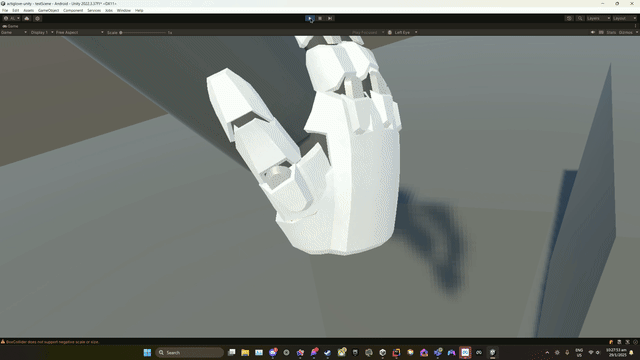640x360 pixels.
Task: Open the Jobs menu
Action: pyautogui.click(x=109, y=10)
